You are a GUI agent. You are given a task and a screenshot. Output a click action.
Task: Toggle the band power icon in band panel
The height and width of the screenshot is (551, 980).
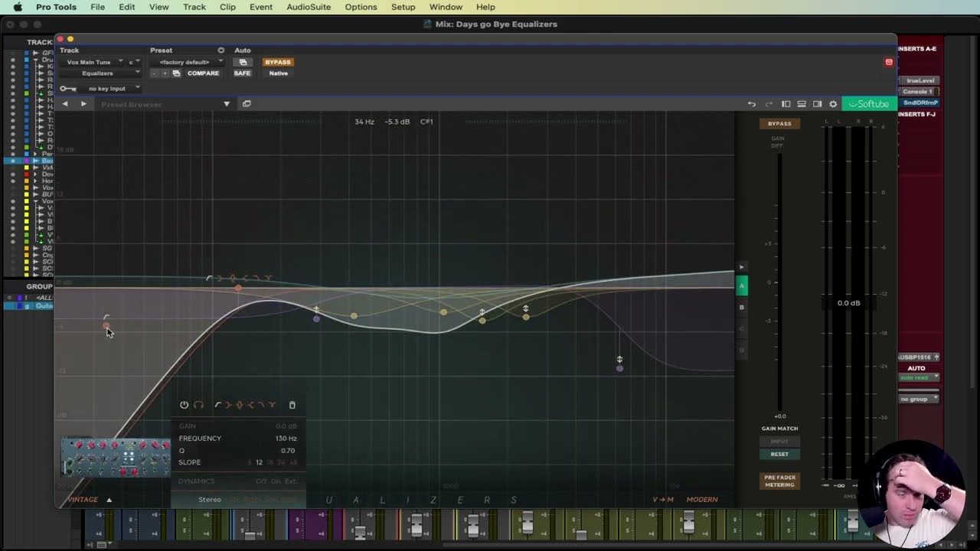tap(184, 405)
